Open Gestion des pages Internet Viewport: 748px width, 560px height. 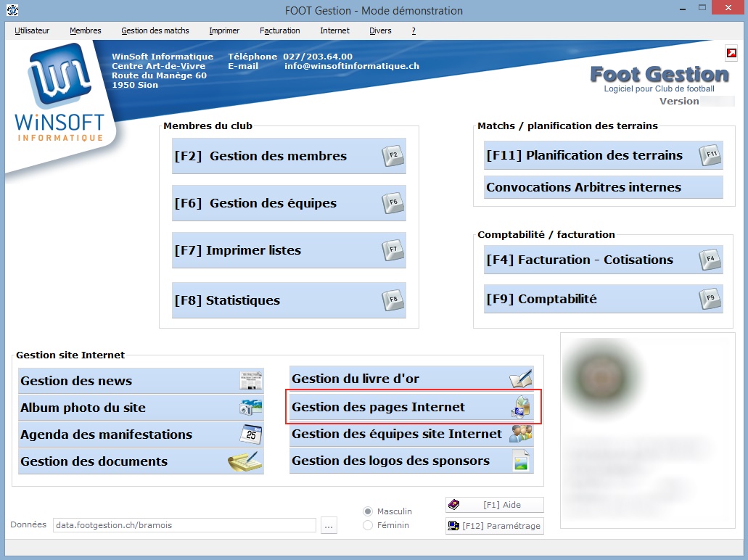pyautogui.click(x=411, y=407)
